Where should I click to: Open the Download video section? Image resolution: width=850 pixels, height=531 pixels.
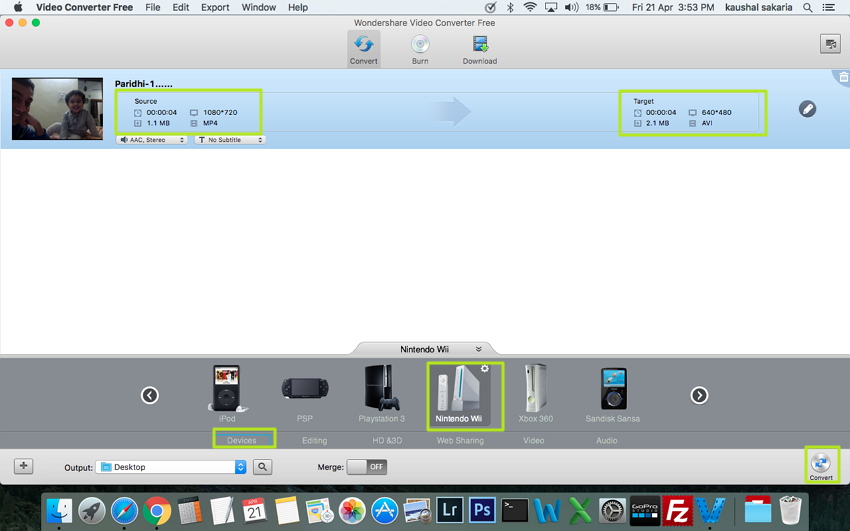tap(480, 49)
